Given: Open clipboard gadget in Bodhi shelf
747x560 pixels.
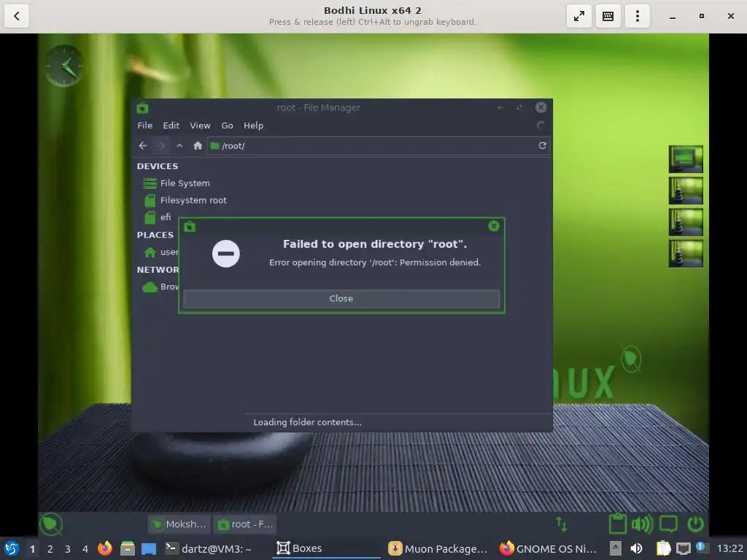Looking at the screenshot, I should (x=617, y=524).
